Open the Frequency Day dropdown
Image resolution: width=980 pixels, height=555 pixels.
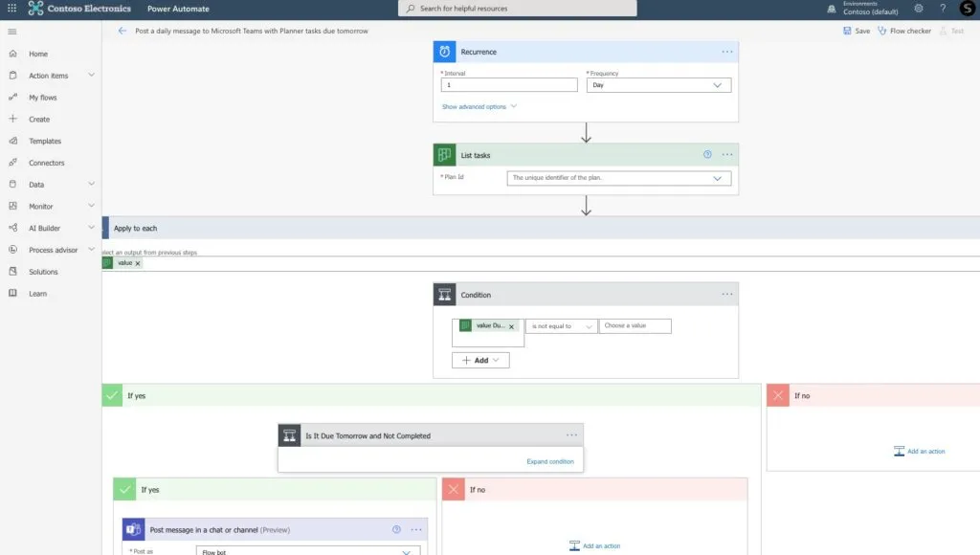tap(658, 85)
